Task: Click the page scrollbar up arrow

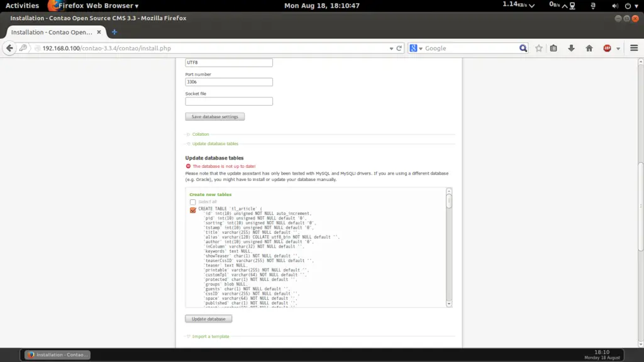Action: pyautogui.click(x=641, y=62)
